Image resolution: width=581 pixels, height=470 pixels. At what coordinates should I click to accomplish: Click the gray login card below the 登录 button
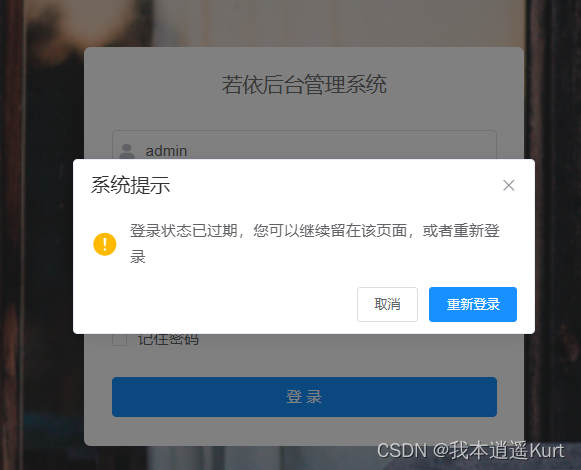(304, 431)
